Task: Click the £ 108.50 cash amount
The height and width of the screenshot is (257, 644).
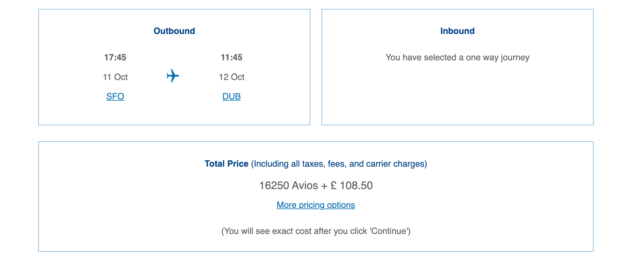Action: point(352,185)
